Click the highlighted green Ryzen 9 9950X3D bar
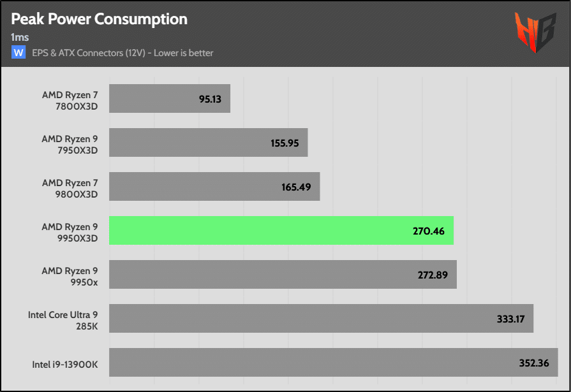This screenshot has width=571, height=392. point(281,230)
